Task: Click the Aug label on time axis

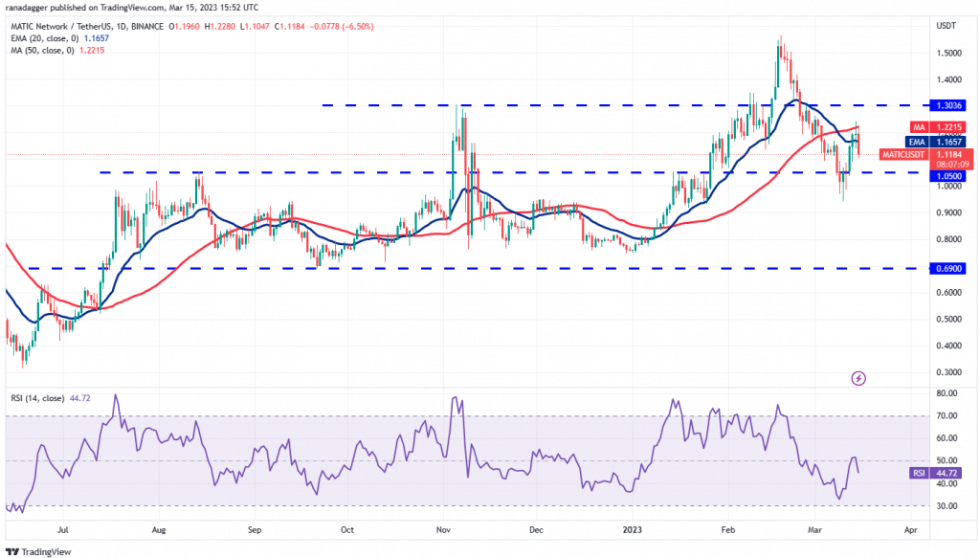Action: [159, 530]
